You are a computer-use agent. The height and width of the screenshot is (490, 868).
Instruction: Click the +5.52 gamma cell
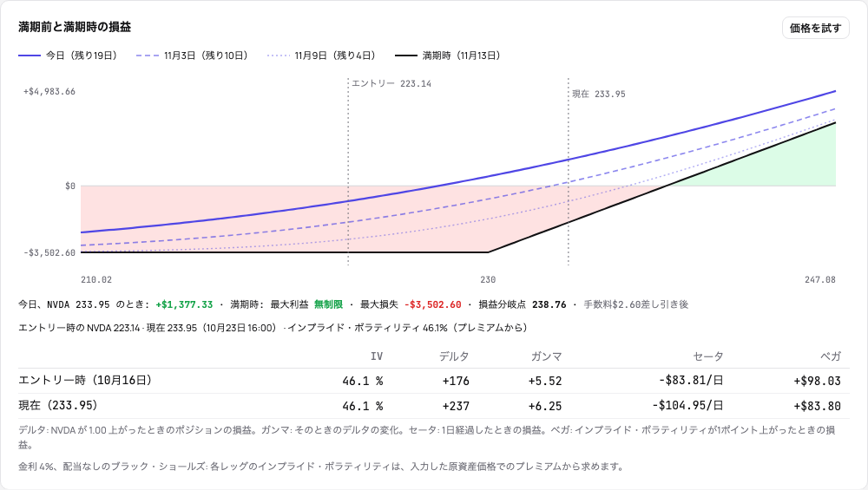pos(545,381)
